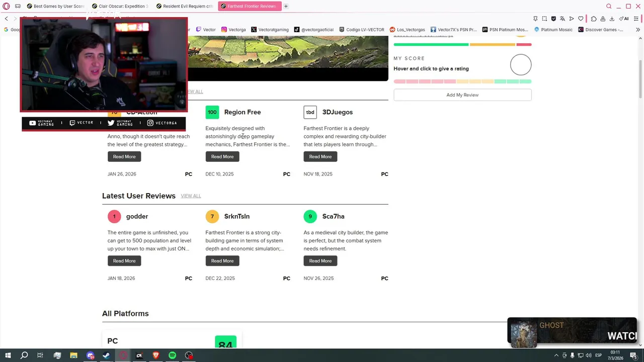This screenshot has width=644, height=362.
Task: Open File Explorer from the taskbar
Action: [x=73, y=355]
